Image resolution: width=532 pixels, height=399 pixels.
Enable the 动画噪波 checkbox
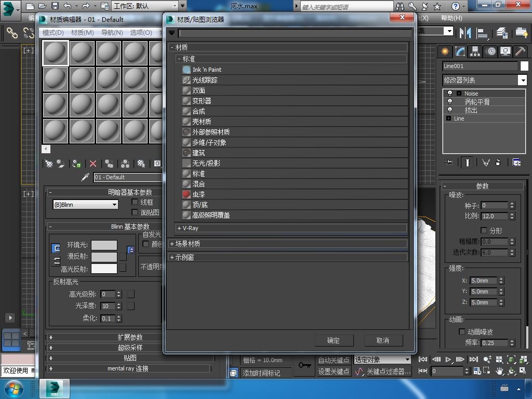(462, 331)
